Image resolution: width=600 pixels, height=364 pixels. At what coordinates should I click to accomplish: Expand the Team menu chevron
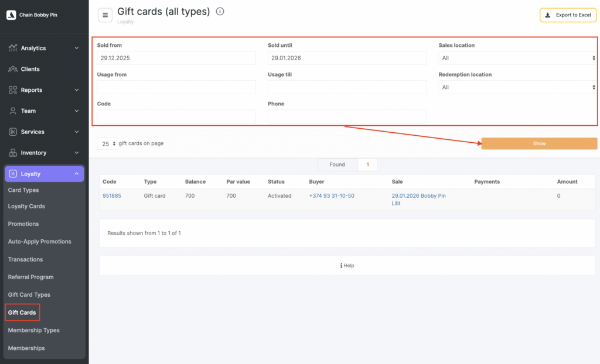point(77,111)
